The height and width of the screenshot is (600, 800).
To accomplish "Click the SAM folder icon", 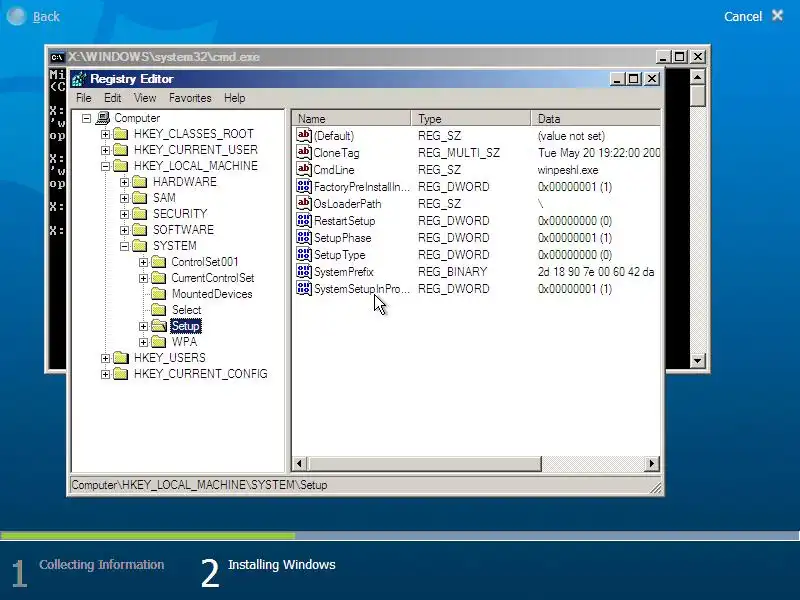I will click(x=140, y=198).
